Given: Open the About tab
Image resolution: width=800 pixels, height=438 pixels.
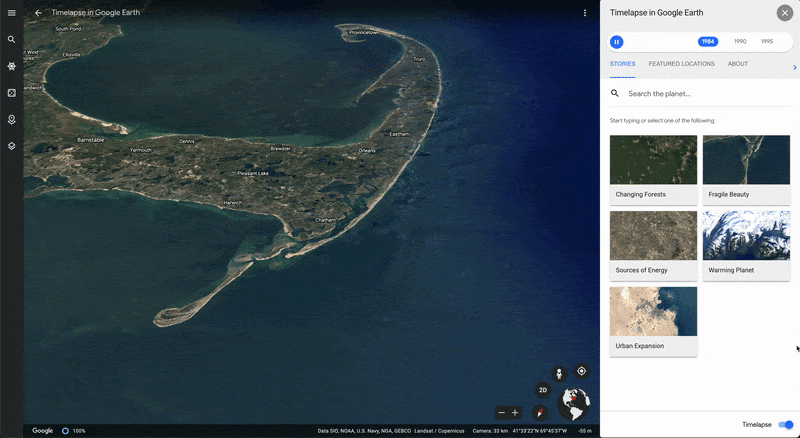Looking at the screenshot, I should point(737,64).
